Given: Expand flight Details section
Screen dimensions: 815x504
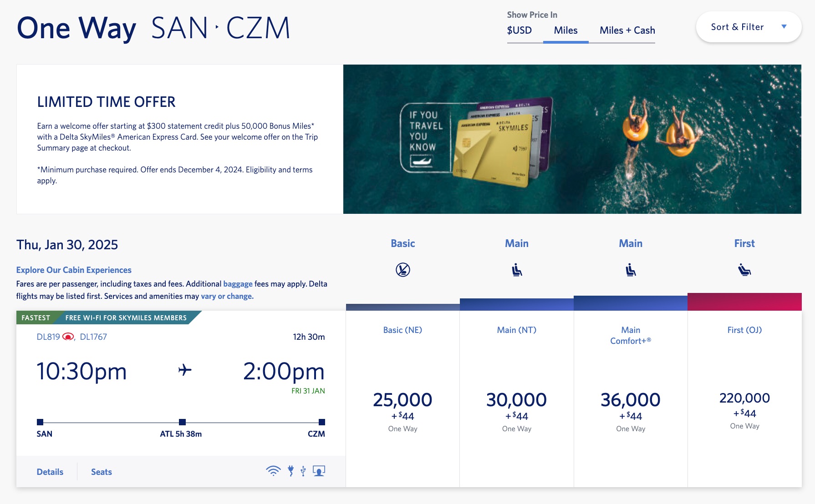Looking at the screenshot, I should point(50,472).
